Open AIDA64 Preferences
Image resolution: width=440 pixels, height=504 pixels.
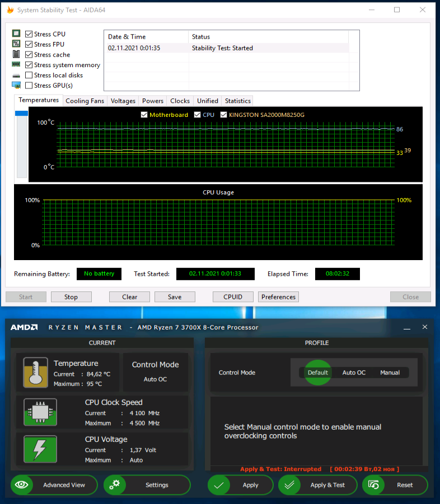coord(279,297)
